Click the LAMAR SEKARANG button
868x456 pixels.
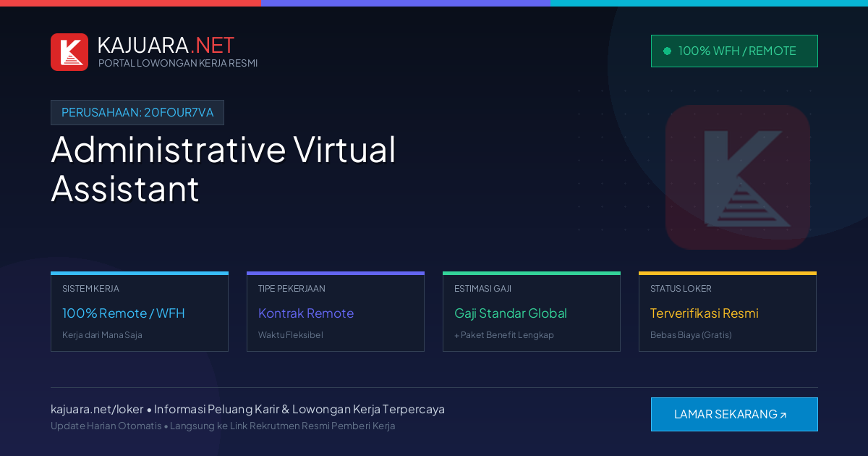click(734, 415)
